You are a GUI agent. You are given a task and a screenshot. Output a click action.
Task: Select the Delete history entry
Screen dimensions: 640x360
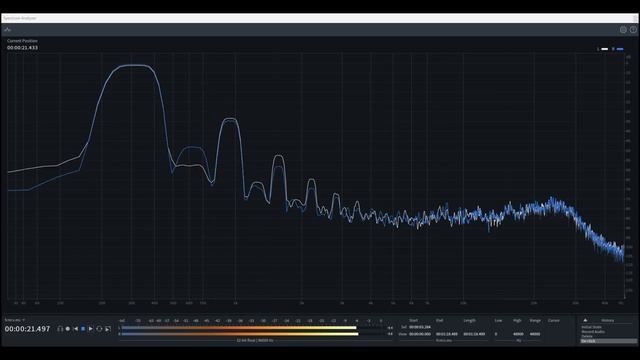pos(587,336)
